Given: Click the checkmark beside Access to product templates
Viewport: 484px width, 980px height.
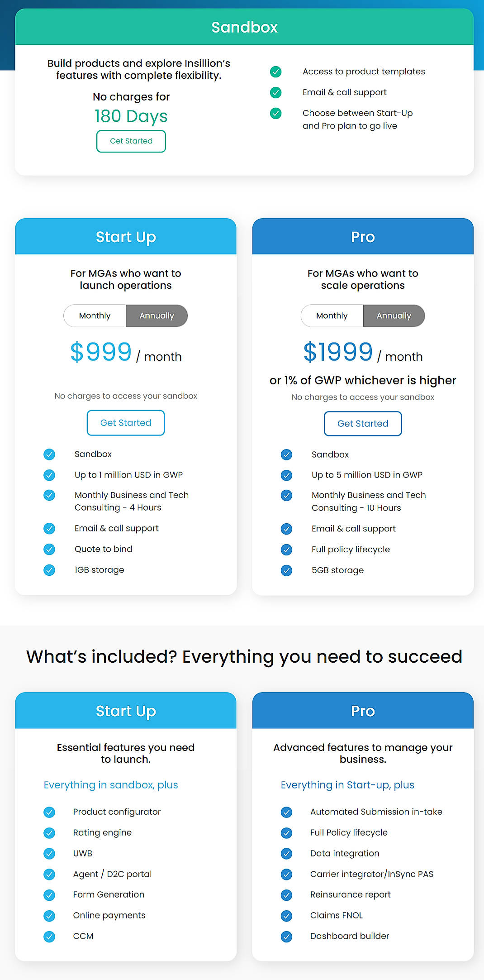Looking at the screenshot, I should pyautogui.click(x=275, y=72).
